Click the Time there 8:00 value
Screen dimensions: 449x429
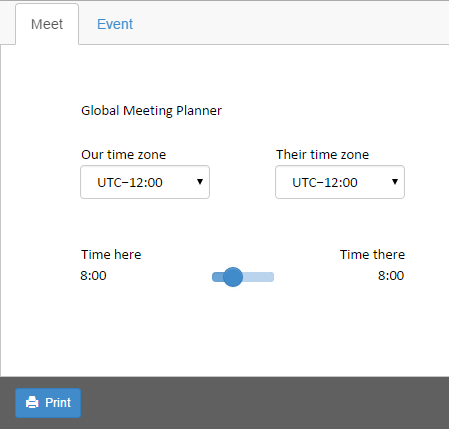coord(391,276)
